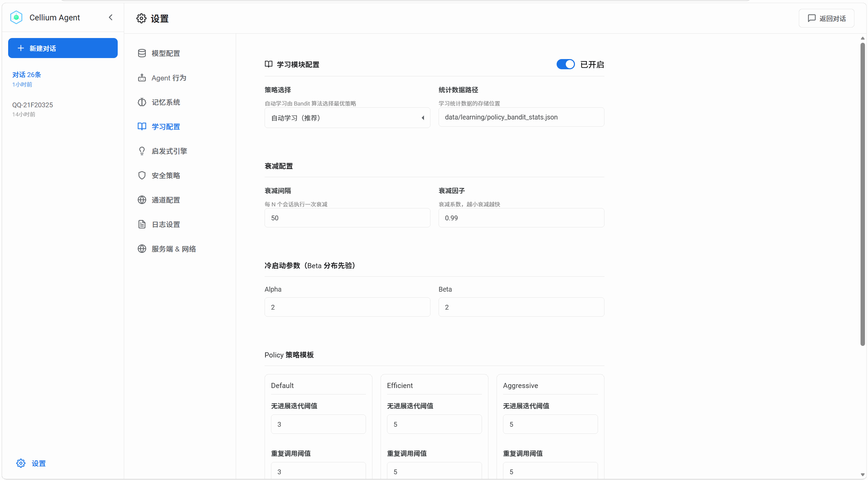This screenshot has height=480, width=868.
Task: Open the QQ-21F20325 conversation
Action: click(63, 109)
